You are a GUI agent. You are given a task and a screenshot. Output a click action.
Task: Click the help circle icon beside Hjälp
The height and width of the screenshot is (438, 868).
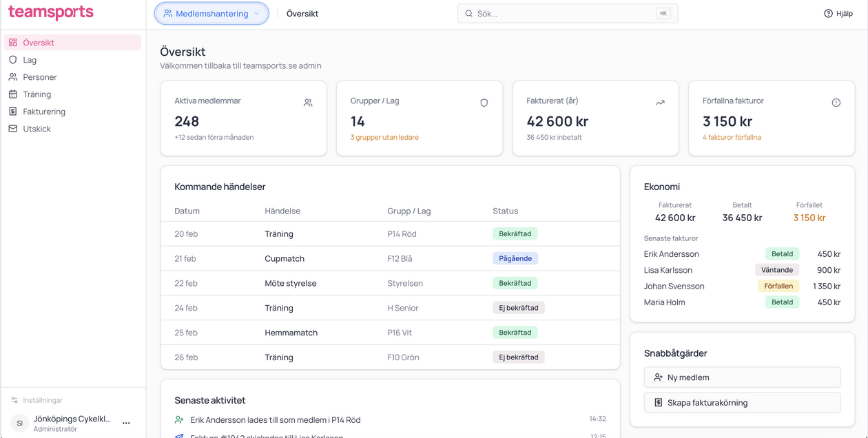[828, 14]
